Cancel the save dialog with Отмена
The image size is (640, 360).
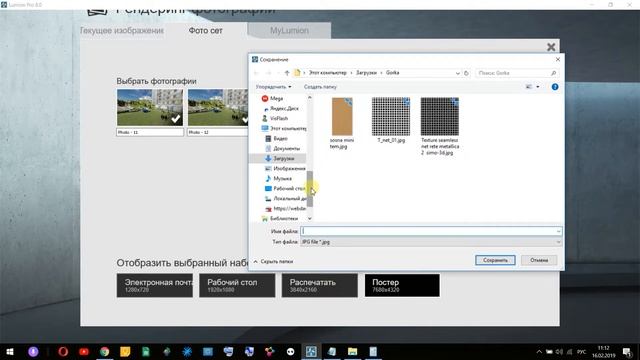tap(539, 260)
